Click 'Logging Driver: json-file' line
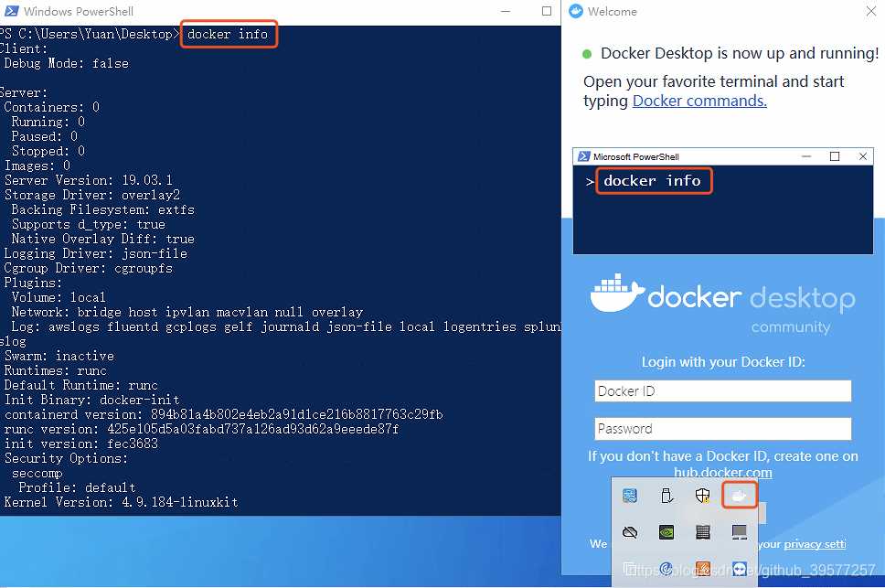885x588 pixels. (95, 254)
